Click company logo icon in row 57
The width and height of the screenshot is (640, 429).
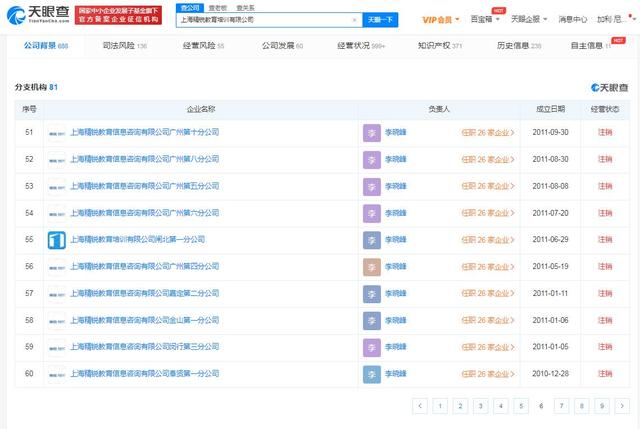[x=57, y=294]
